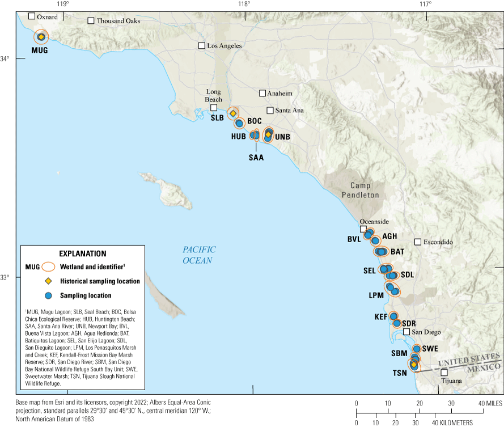Select the San Diego city square marker
The height and width of the screenshot is (427, 504).
pyautogui.click(x=406, y=332)
